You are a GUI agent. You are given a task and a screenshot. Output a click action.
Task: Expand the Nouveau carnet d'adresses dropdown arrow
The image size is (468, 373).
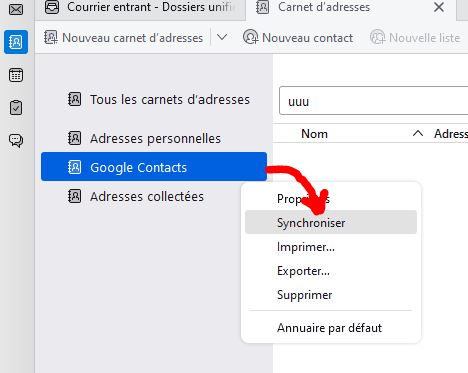pos(222,37)
